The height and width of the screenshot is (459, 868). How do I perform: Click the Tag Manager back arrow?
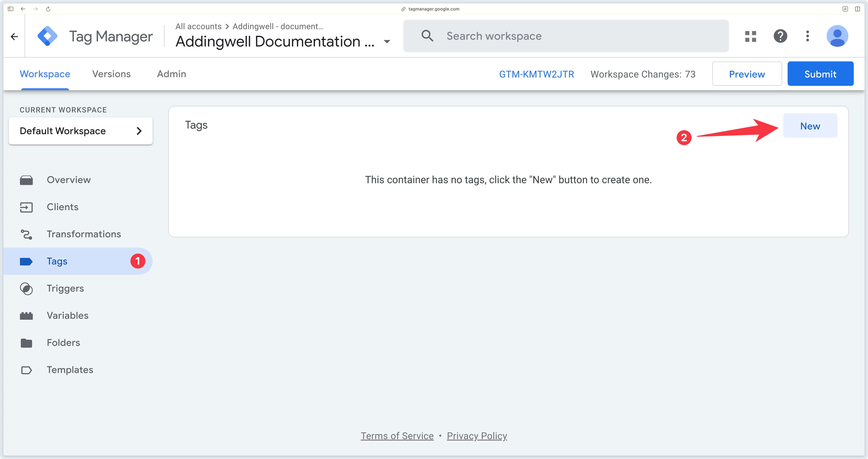click(x=14, y=36)
